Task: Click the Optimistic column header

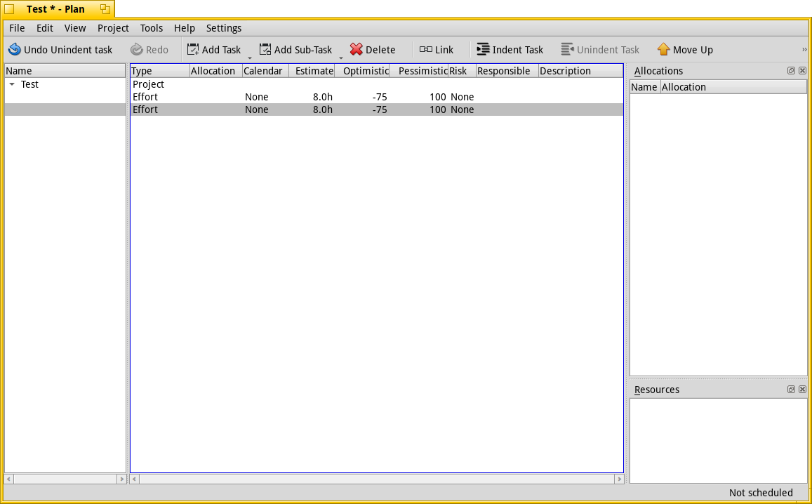Action: (362, 71)
